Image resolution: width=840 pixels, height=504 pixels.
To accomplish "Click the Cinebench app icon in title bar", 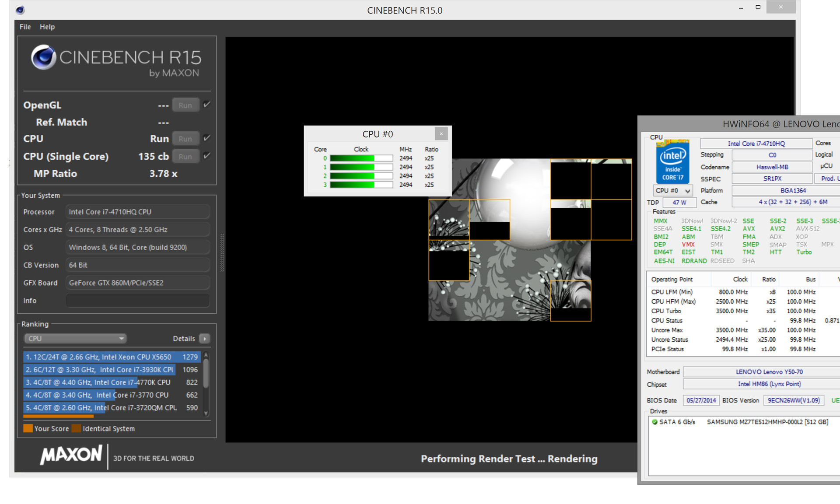I will pyautogui.click(x=20, y=10).
